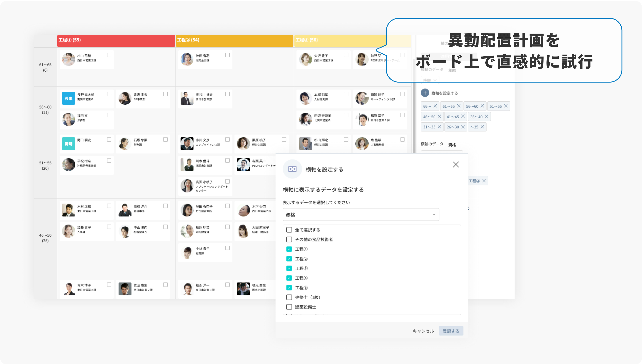
Task: Select 長谷川 博考's card checkbox
Action: pos(227,94)
